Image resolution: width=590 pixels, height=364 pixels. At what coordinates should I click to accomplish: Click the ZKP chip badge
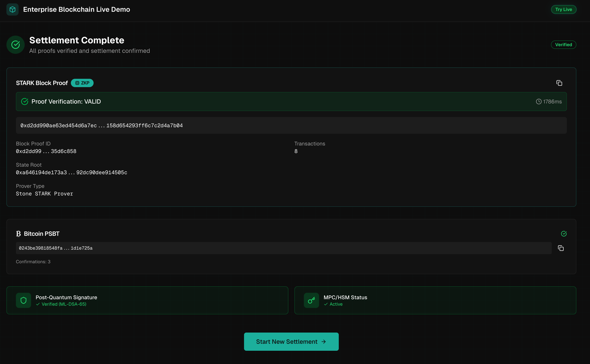pos(82,83)
